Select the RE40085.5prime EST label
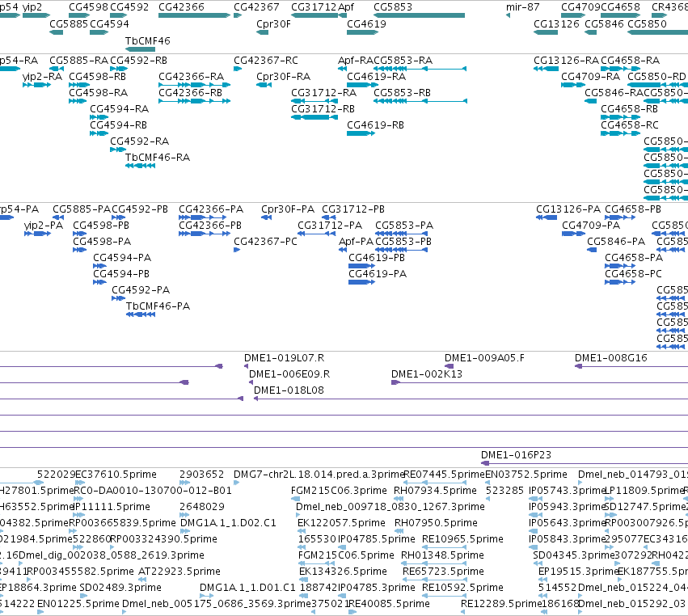Viewport: 688px width, 616px height. point(388,604)
